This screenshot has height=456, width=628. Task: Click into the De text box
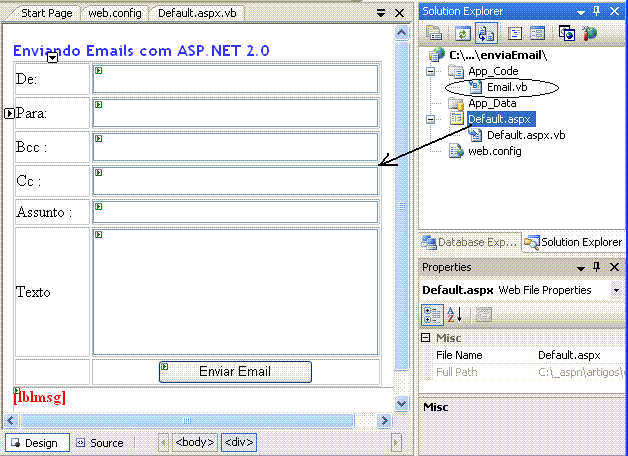coord(235,79)
